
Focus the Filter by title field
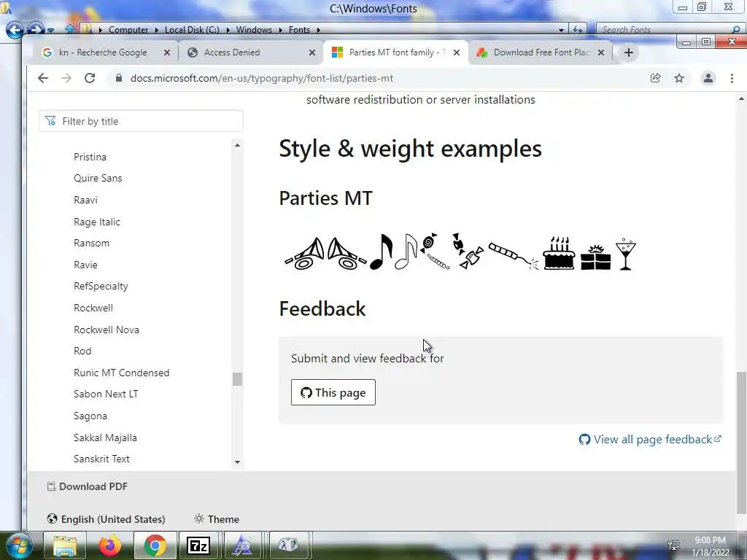[x=141, y=121]
